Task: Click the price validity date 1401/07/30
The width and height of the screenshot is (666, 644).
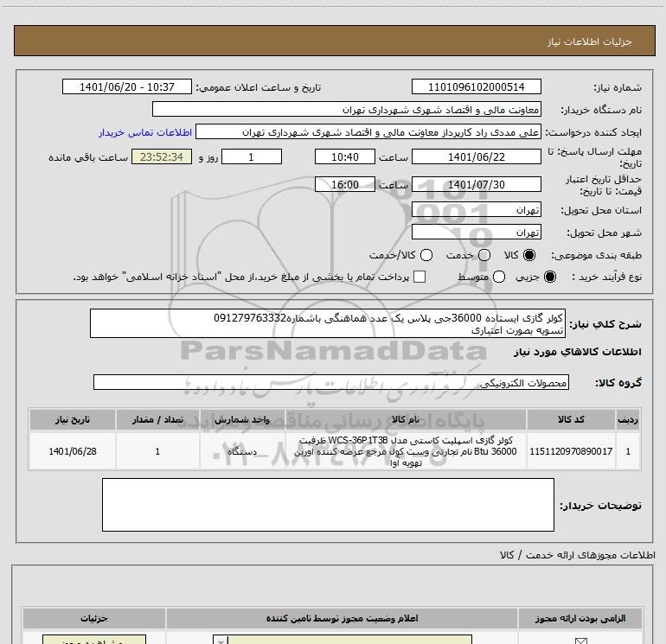Action: 476,184
